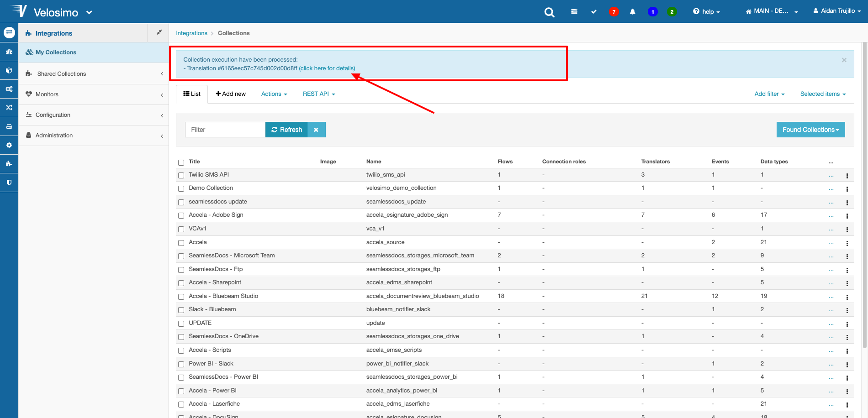
Task: Check the Twilio SMS API row
Action: (181, 175)
